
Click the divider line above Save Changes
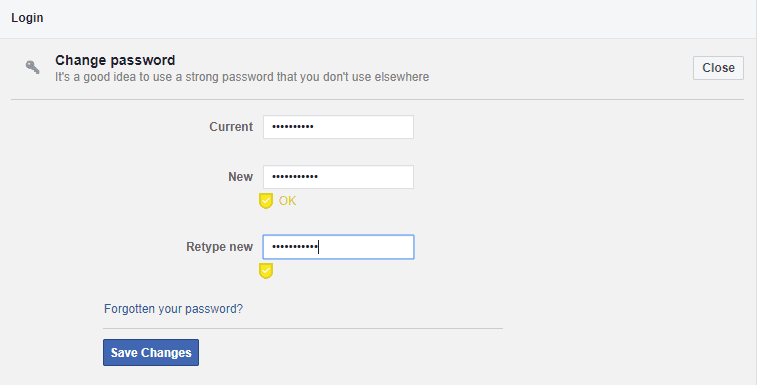(303, 328)
